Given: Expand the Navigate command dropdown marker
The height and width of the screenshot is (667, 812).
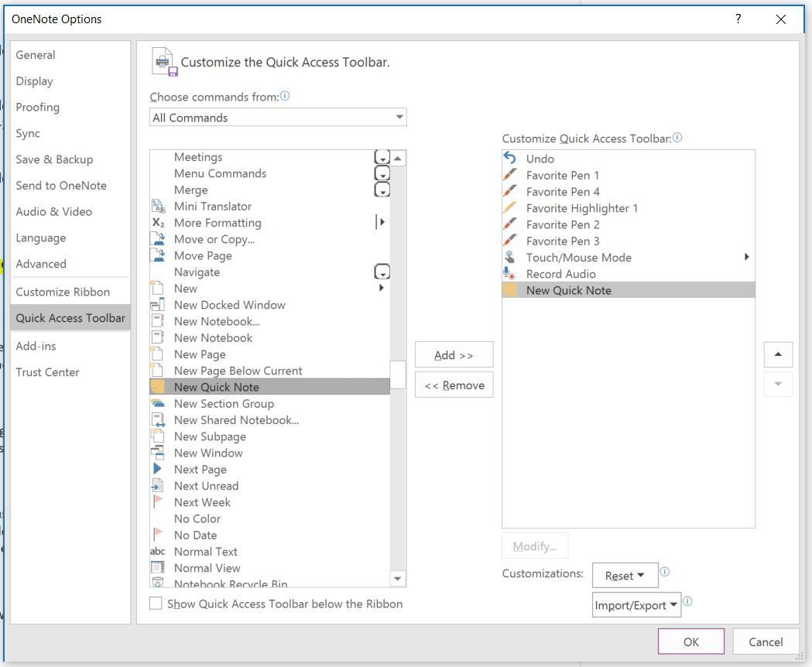Looking at the screenshot, I should (382, 272).
